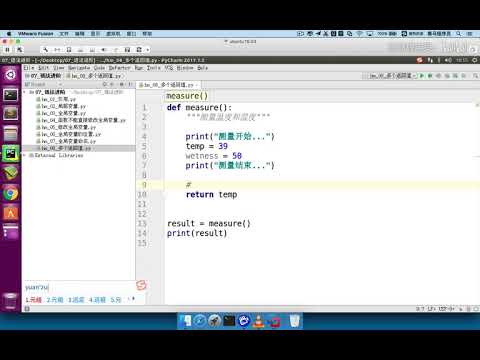Open hm_07 file in project tree

(66, 141)
